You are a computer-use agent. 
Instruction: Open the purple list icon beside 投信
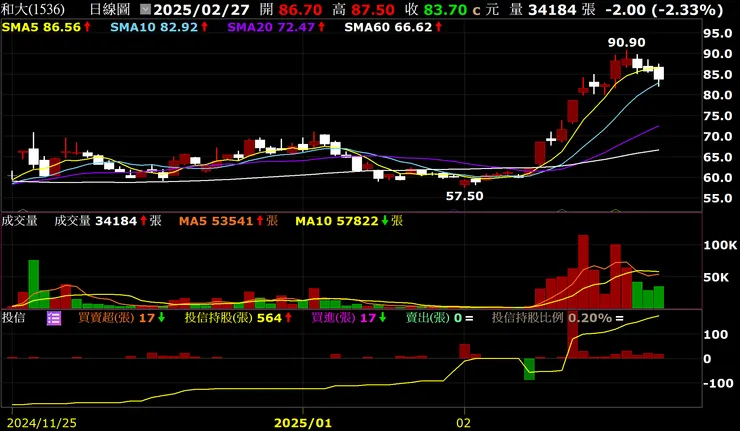click(x=54, y=319)
